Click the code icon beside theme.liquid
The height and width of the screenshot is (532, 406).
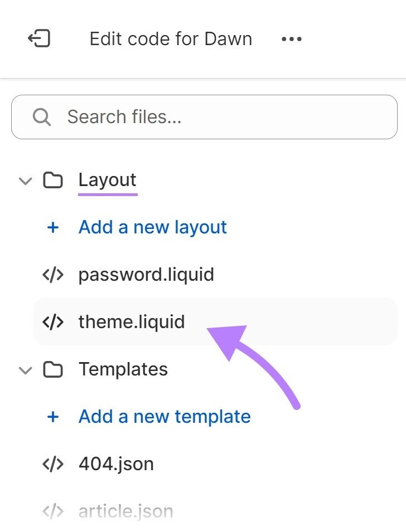click(x=52, y=322)
